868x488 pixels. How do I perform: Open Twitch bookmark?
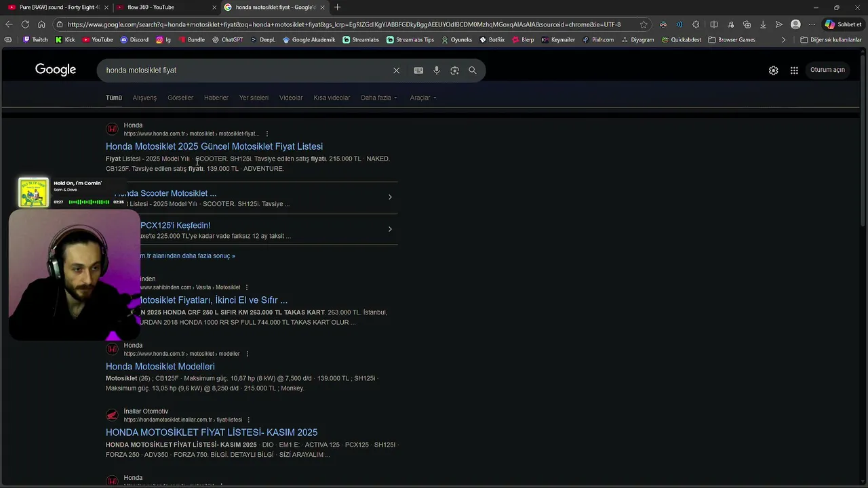[x=35, y=40]
